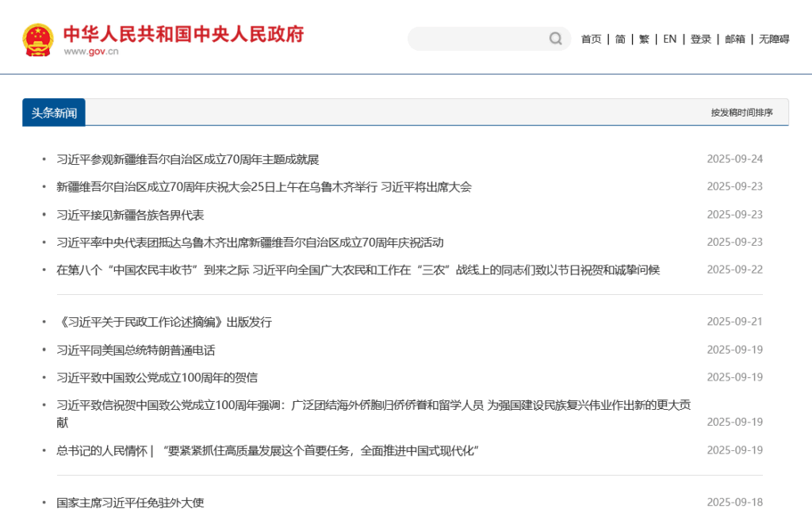
Task: Open article 习近平接见新疆各族各界代表
Action: (130, 215)
